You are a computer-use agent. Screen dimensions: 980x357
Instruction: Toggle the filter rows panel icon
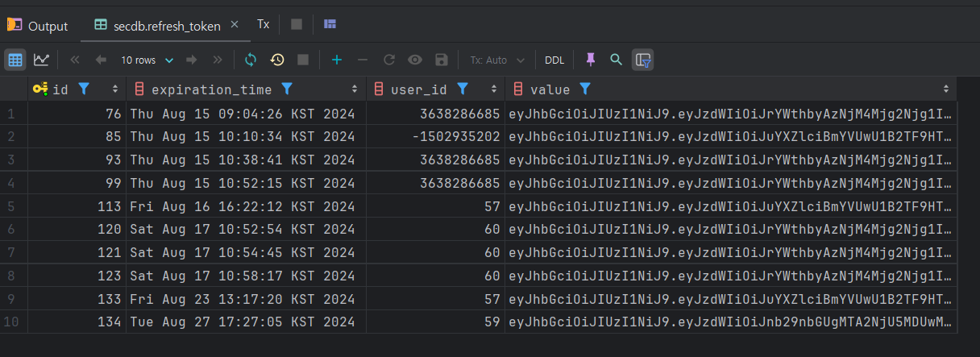coord(642,60)
